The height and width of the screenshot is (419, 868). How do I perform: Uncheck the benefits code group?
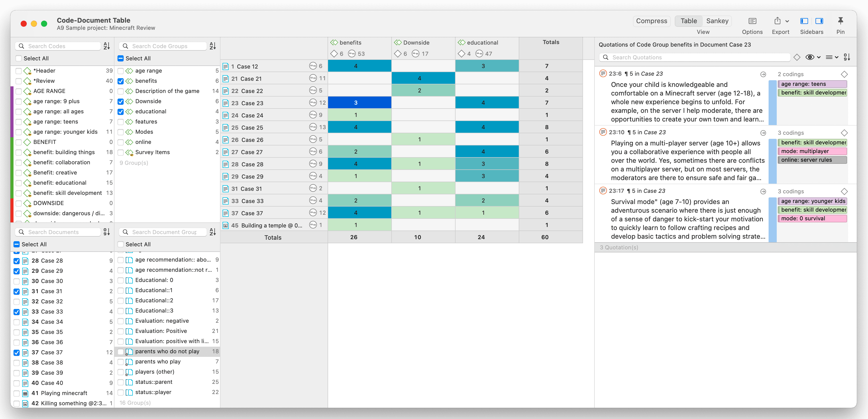click(x=121, y=81)
